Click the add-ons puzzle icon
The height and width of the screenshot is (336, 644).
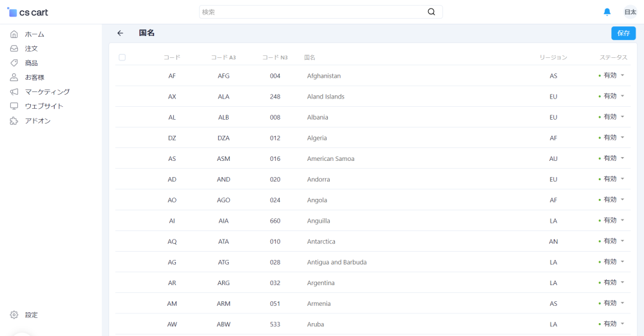pyautogui.click(x=14, y=121)
